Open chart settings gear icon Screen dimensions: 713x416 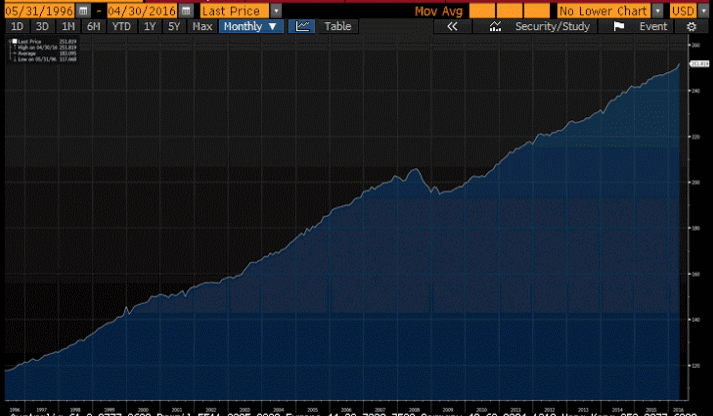(x=691, y=26)
